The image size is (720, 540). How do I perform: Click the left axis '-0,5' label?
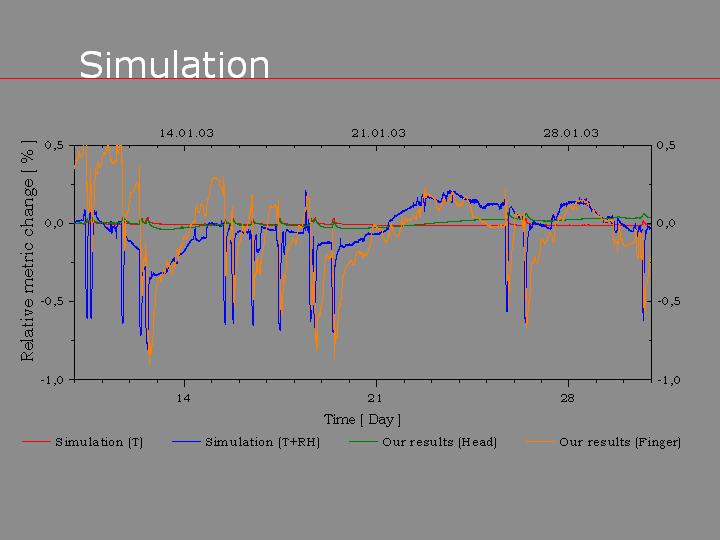click(x=51, y=302)
